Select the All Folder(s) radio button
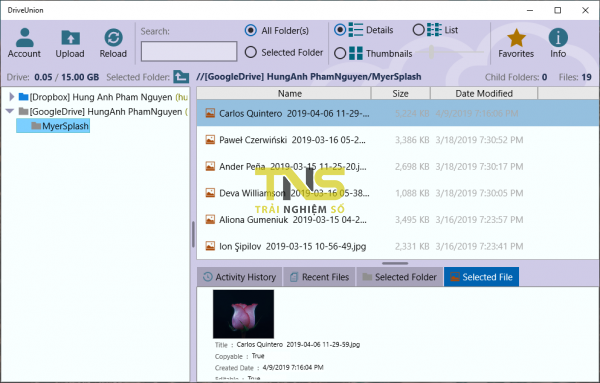600x383 pixels. pos(251,30)
